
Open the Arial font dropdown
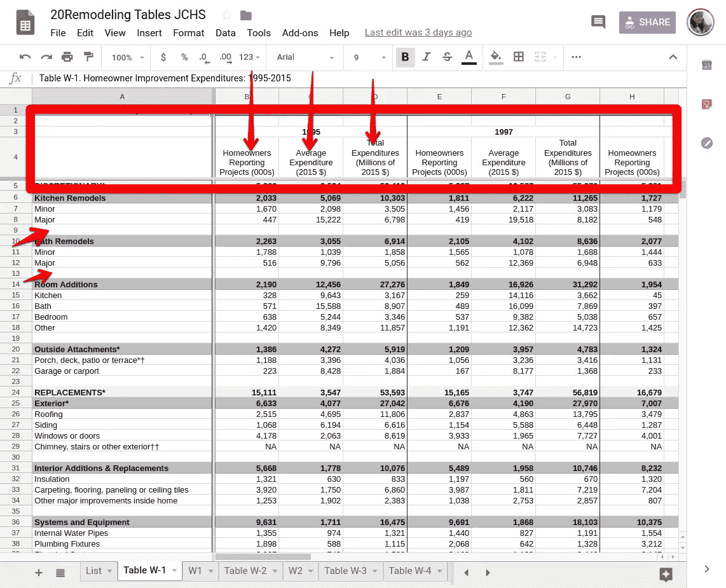pos(305,57)
